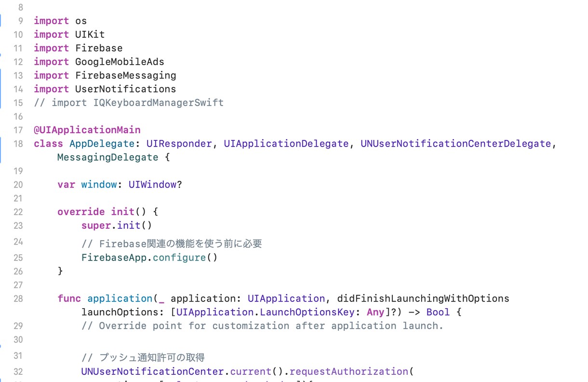Screen dimensions: 588x382
Task: Click line number 22 in gutter
Action: pos(18,212)
